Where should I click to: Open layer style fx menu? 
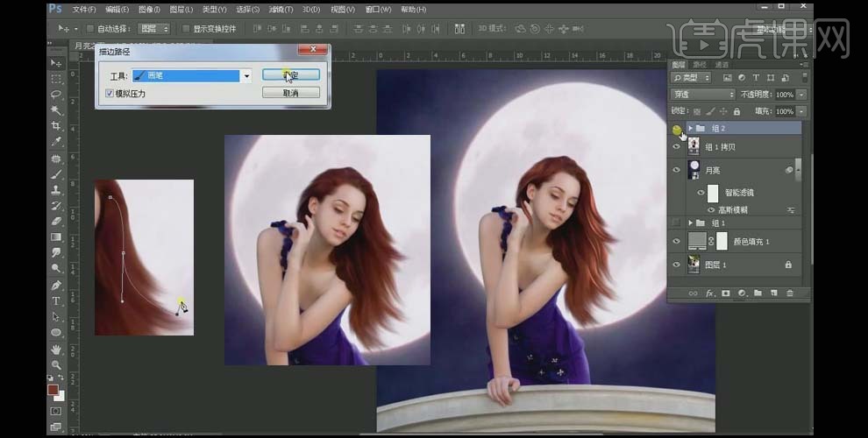(709, 293)
